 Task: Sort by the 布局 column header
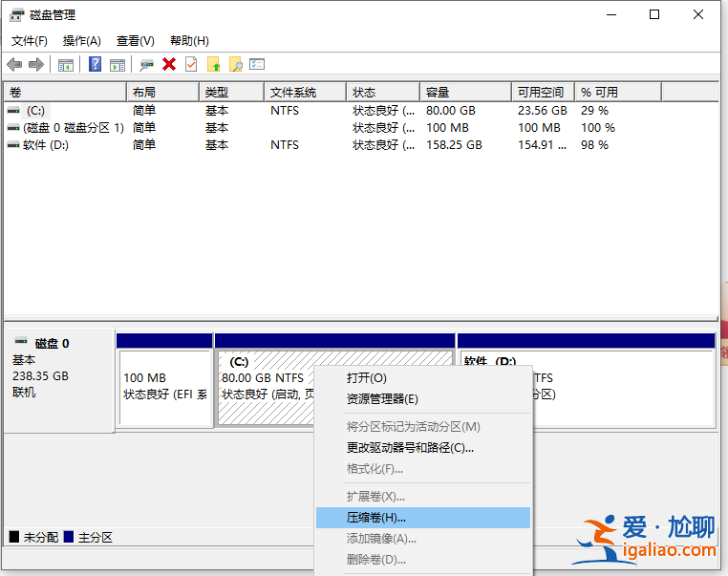click(163, 93)
